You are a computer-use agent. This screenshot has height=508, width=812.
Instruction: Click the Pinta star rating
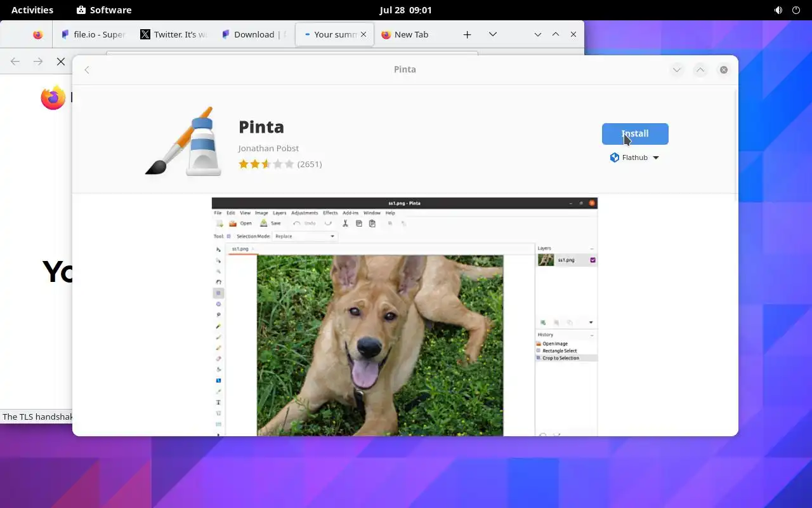click(266, 164)
